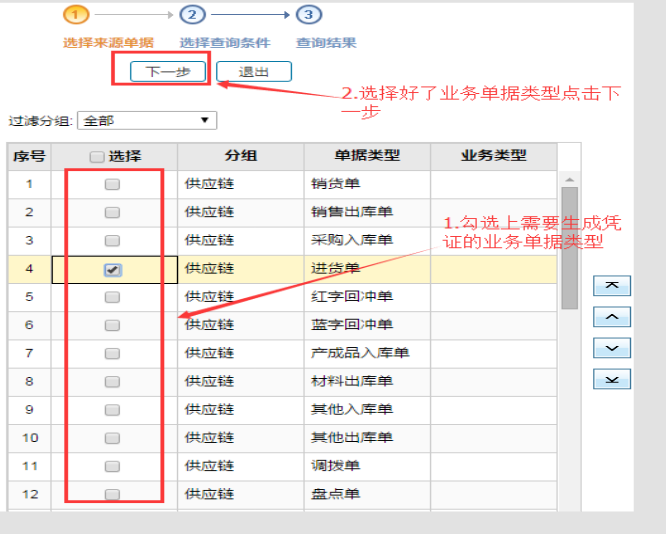The image size is (666, 534).
Task: Toggle the select-all 选择 header checkbox
Action: (96, 157)
